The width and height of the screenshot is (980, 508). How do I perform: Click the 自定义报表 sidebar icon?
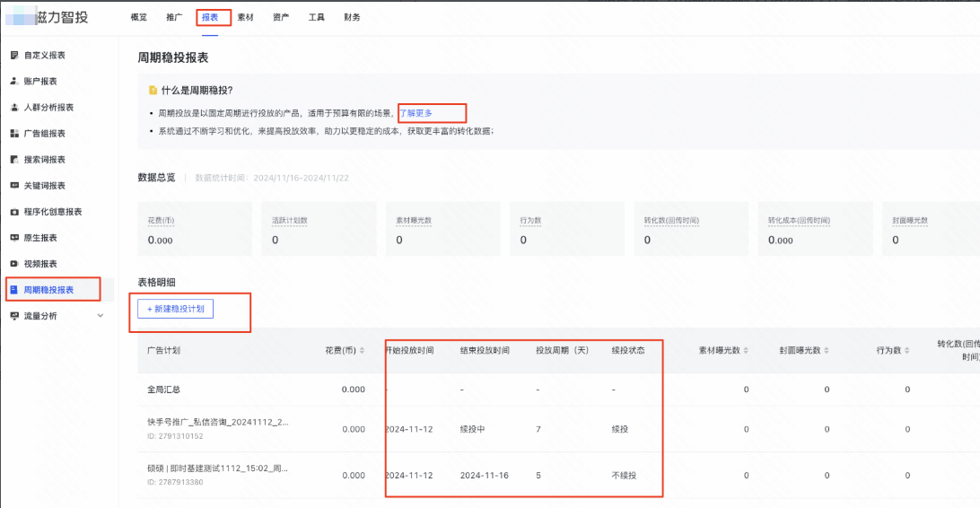coord(14,55)
